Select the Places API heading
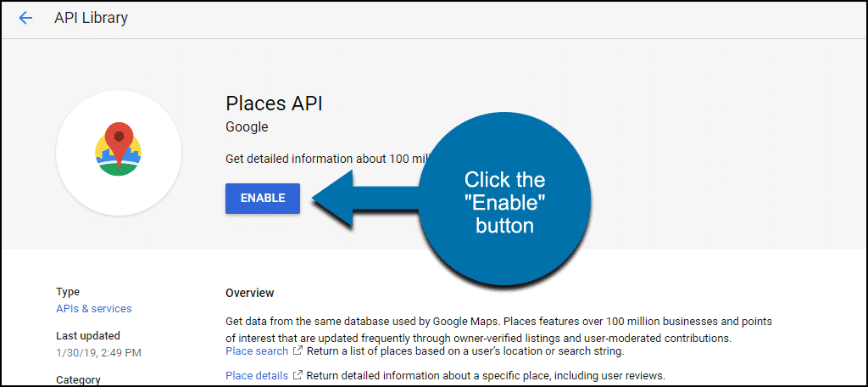This screenshot has width=868, height=387. coord(274,104)
